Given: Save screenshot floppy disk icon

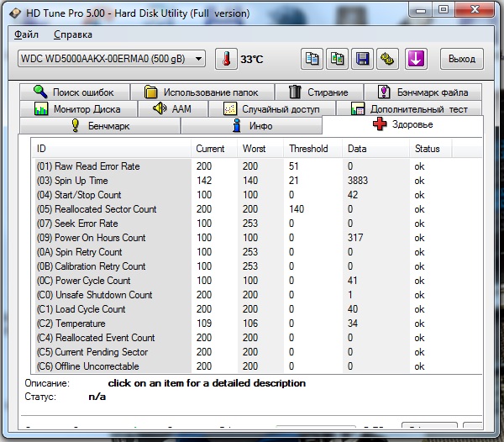Looking at the screenshot, I should coord(362,59).
